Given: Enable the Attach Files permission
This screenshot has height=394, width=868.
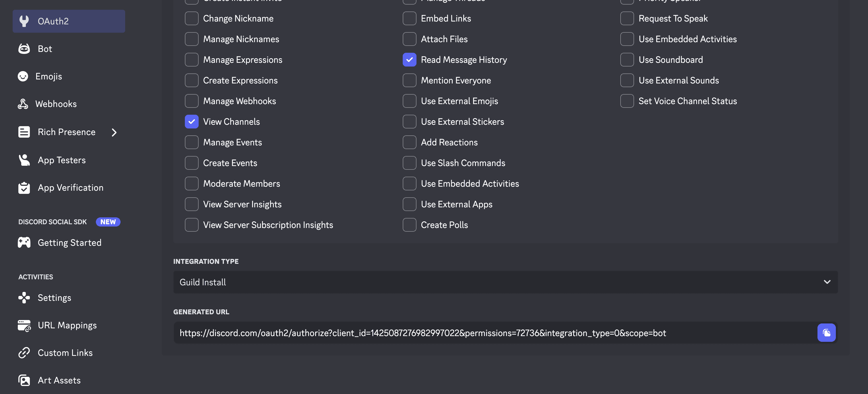Looking at the screenshot, I should point(409,39).
